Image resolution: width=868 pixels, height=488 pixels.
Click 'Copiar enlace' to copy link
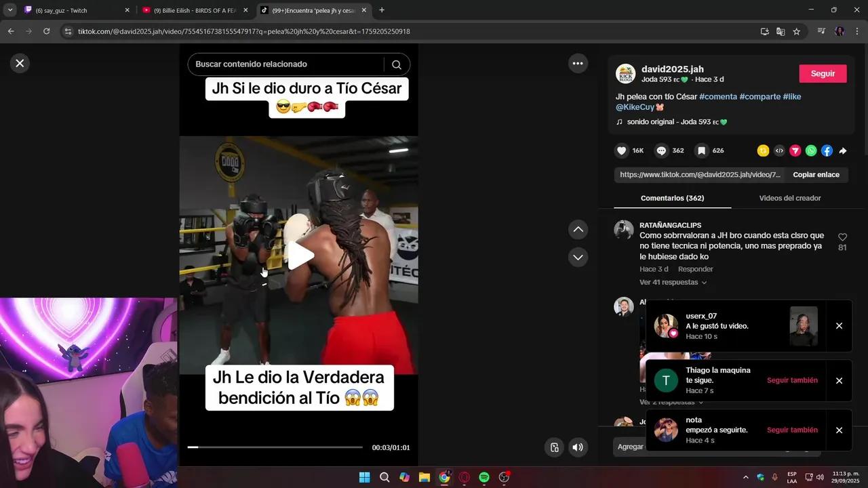click(816, 175)
